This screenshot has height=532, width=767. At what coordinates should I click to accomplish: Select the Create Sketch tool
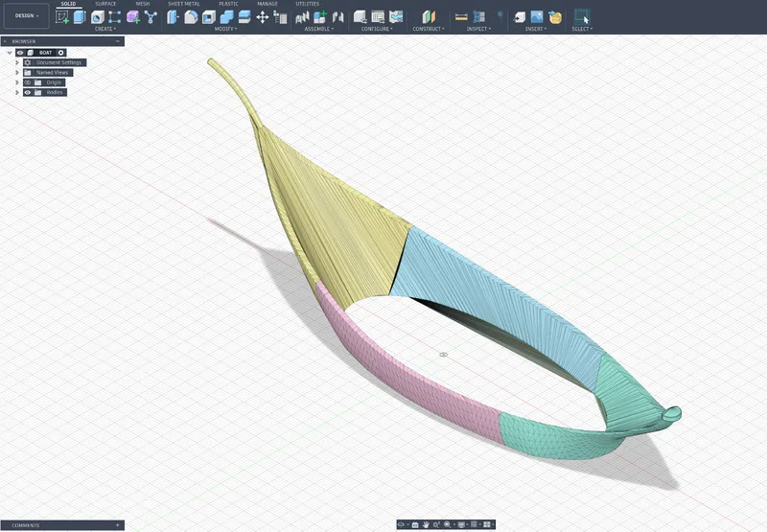click(x=62, y=17)
